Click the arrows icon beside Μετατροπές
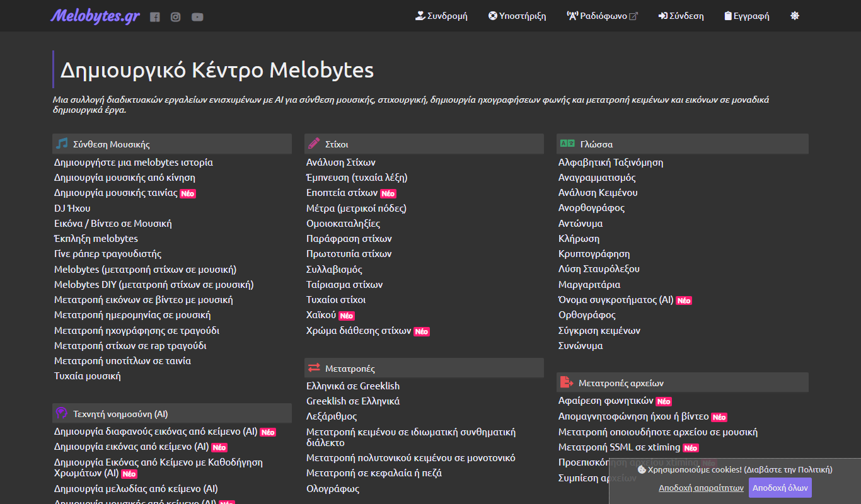Viewport: 861px width, 504px height. click(314, 368)
